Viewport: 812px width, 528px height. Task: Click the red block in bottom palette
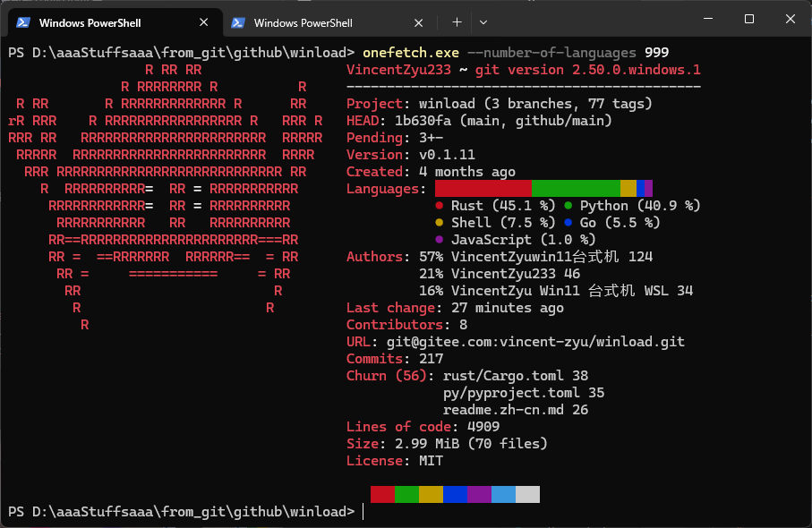click(382, 494)
